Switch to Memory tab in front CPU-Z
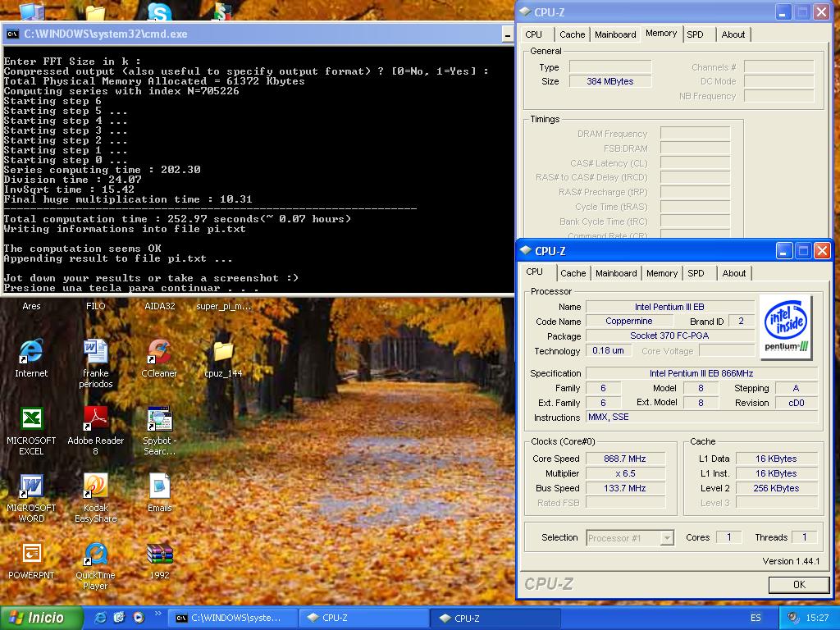The height and width of the screenshot is (630, 840). (x=662, y=273)
